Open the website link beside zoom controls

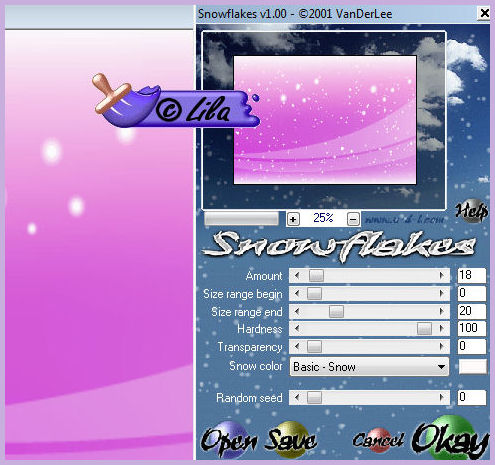point(404,219)
